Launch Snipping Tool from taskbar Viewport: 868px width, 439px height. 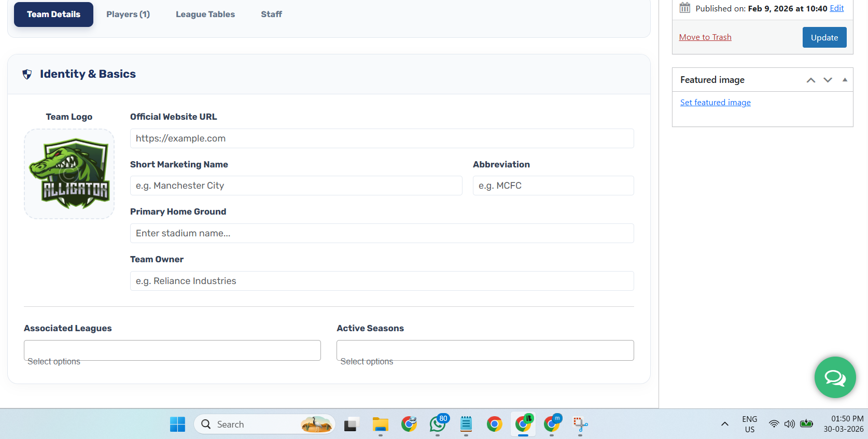580,424
